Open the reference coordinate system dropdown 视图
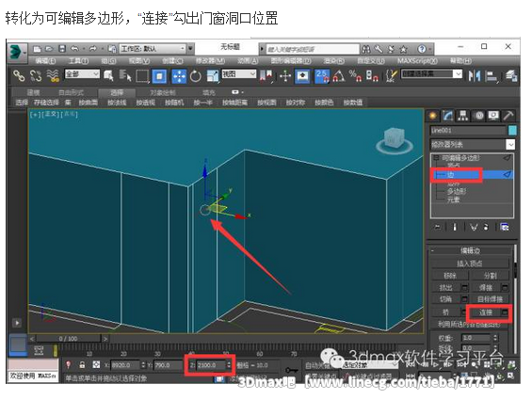Viewport: 532px width, 400px height. coord(239,74)
